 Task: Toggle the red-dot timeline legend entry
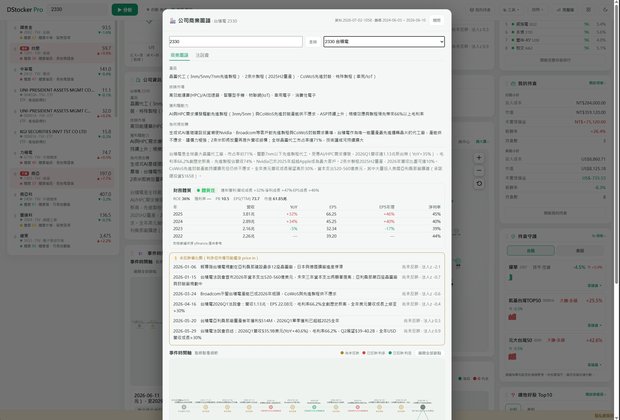pyautogui.click(x=374, y=353)
